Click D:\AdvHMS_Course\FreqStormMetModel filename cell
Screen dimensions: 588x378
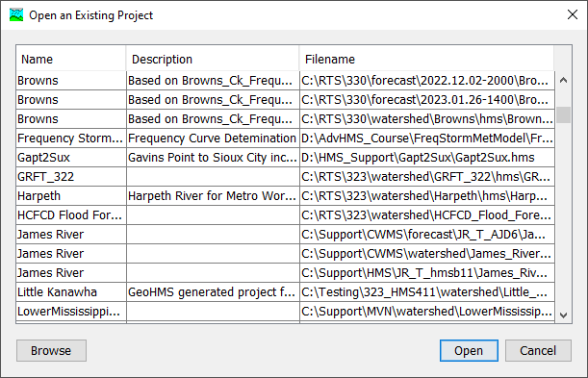(427, 139)
